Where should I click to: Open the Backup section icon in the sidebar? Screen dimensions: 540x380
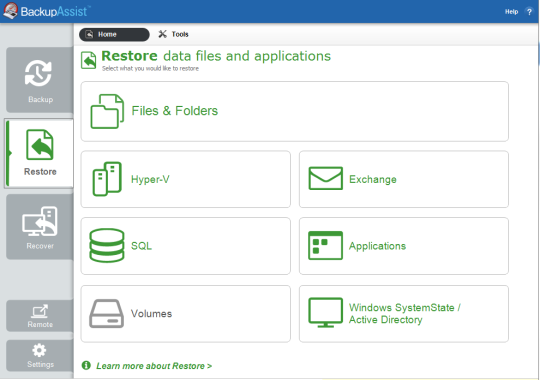tap(38, 73)
